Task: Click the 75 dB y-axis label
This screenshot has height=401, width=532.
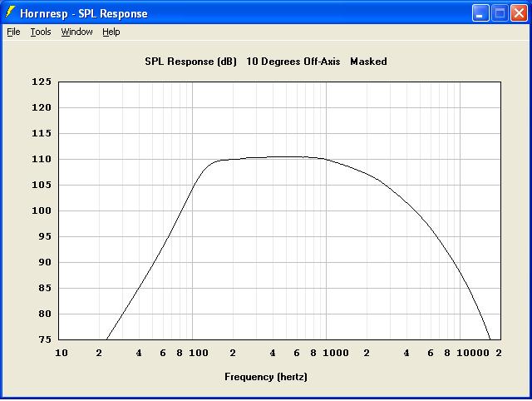Action: click(45, 339)
